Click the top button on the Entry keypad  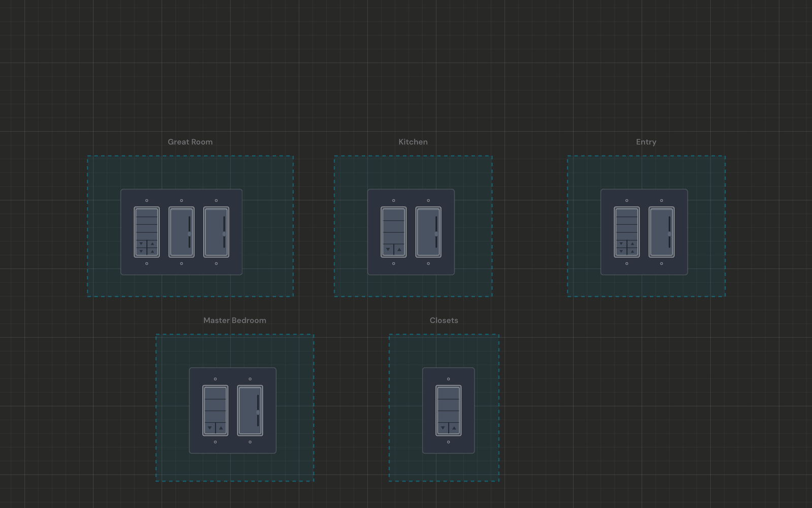[627, 213]
